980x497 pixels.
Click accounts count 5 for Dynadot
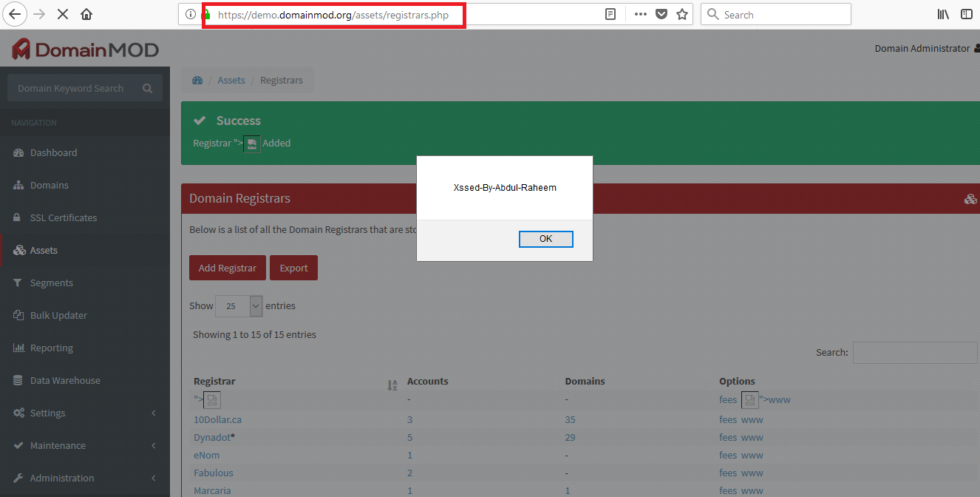tap(410, 437)
